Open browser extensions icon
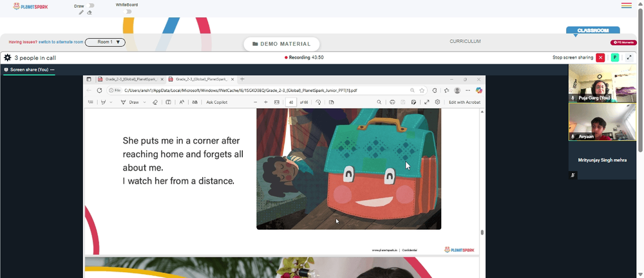The height and width of the screenshot is (278, 644). [x=435, y=90]
